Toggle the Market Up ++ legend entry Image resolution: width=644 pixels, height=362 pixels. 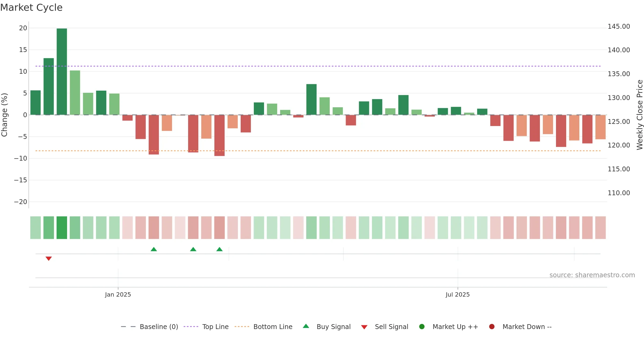point(449,327)
